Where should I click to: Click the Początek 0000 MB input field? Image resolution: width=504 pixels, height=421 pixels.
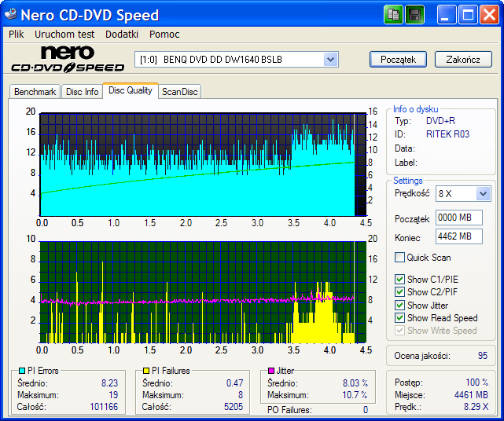click(x=458, y=218)
